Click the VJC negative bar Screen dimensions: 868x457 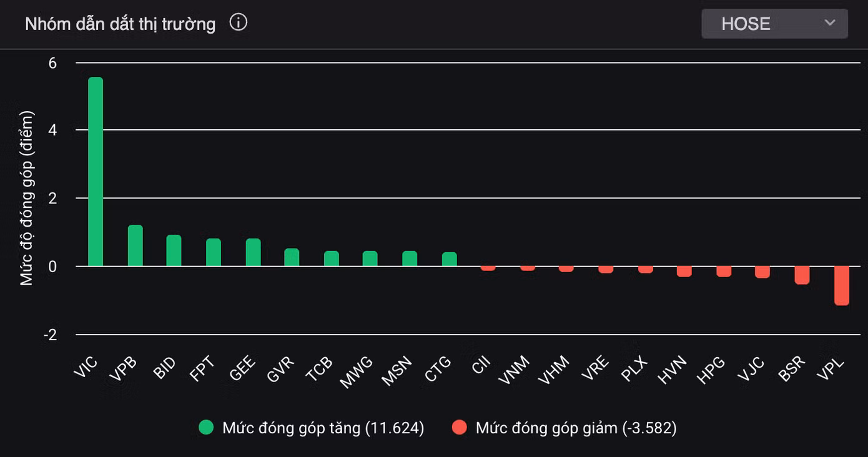pos(762,272)
